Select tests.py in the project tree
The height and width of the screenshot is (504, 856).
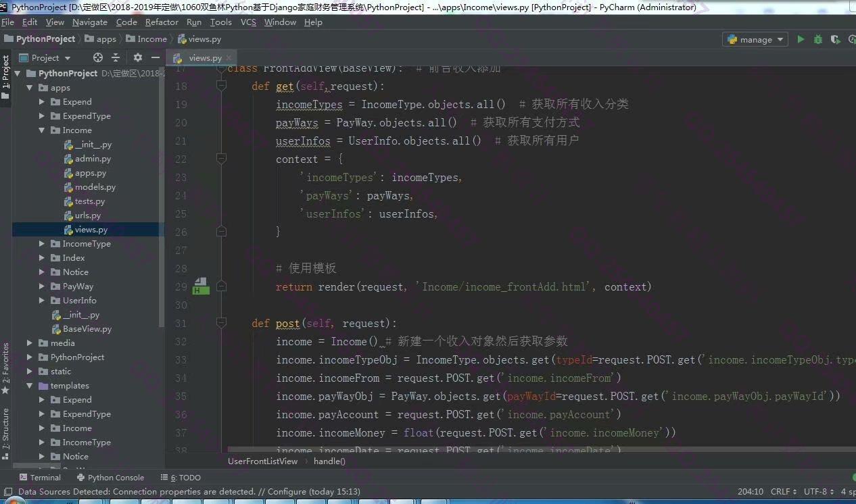[x=85, y=201]
